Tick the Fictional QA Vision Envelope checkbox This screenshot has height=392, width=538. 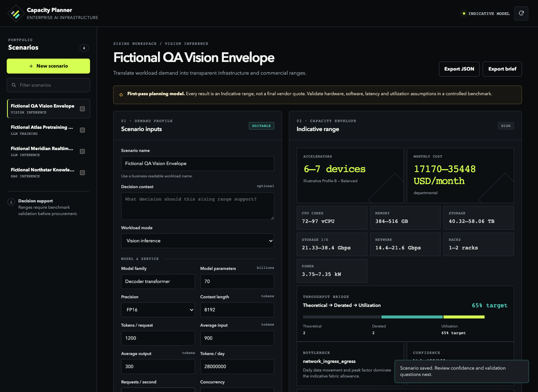pos(83,109)
